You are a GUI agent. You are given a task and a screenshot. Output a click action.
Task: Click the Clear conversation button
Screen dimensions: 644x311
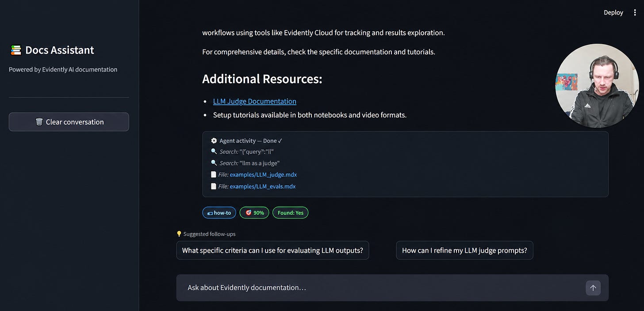tap(69, 122)
